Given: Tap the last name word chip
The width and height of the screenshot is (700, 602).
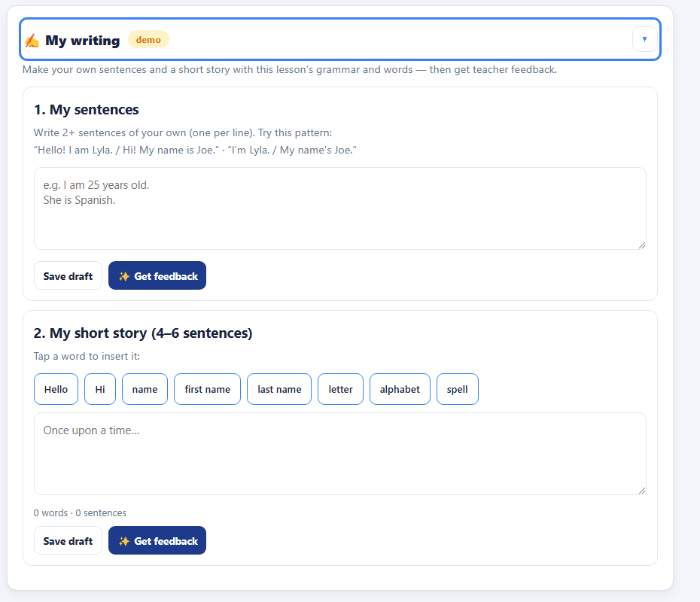Looking at the screenshot, I should click(279, 389).
